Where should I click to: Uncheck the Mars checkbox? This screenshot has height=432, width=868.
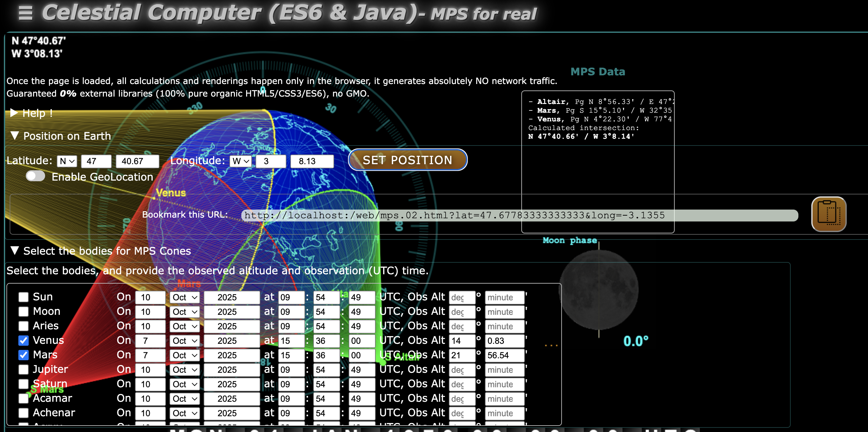[24, 355]
